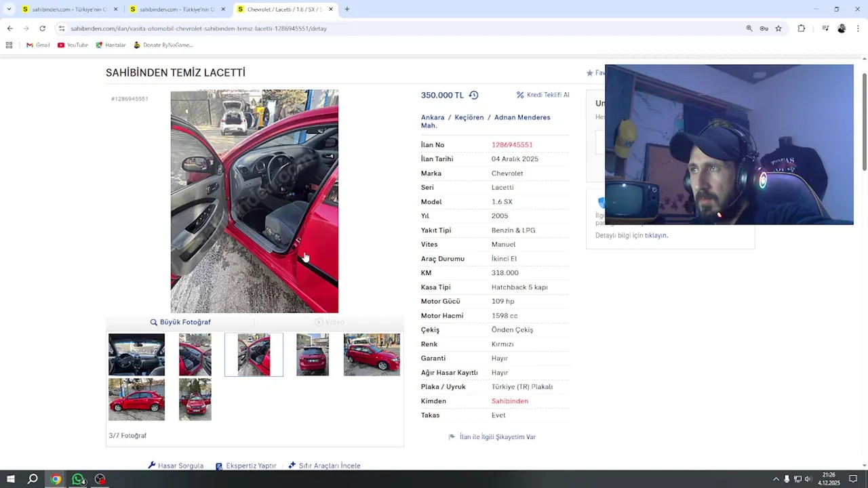The width and height of the screenshot is (868, 488).
Task: Select the second thumbnail of rear seat
Action: pyautogui.click(x=195, y=354)
